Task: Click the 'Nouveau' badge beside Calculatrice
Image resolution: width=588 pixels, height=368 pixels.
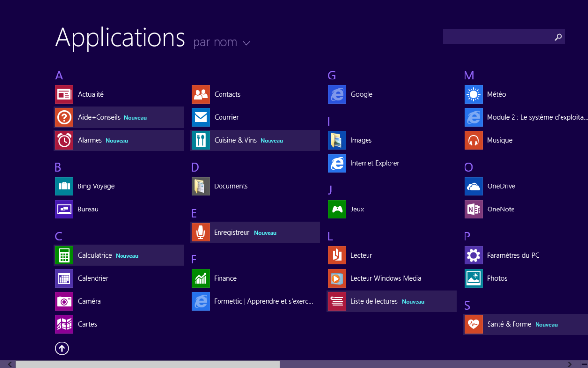Action: click(x=127, y=256)
